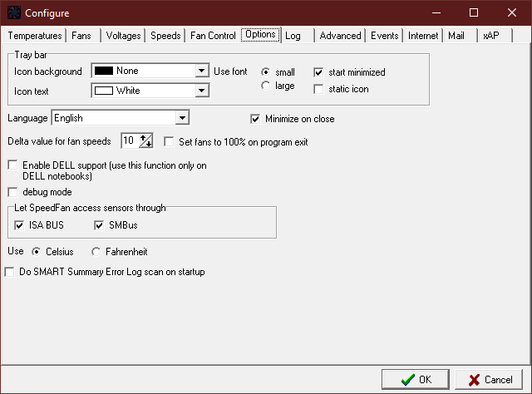Click the Options tab

coord(260,35)
